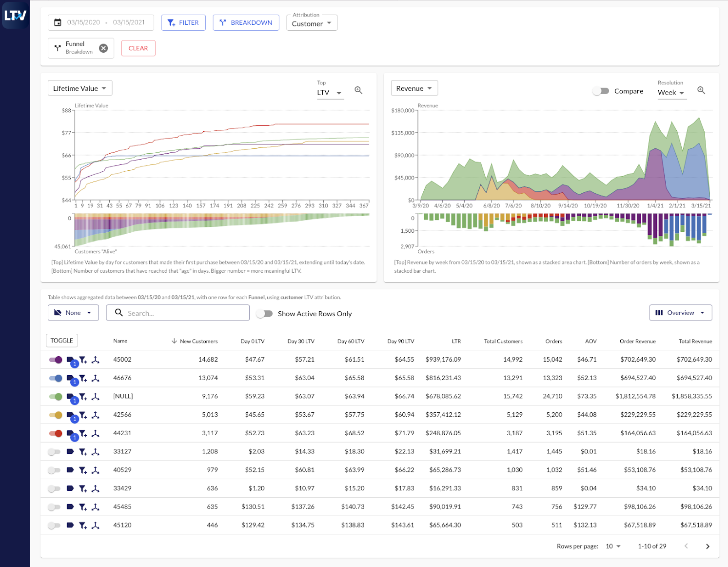Click the tag icon for row 33127

pyautogui.click(x=70, y=452)
